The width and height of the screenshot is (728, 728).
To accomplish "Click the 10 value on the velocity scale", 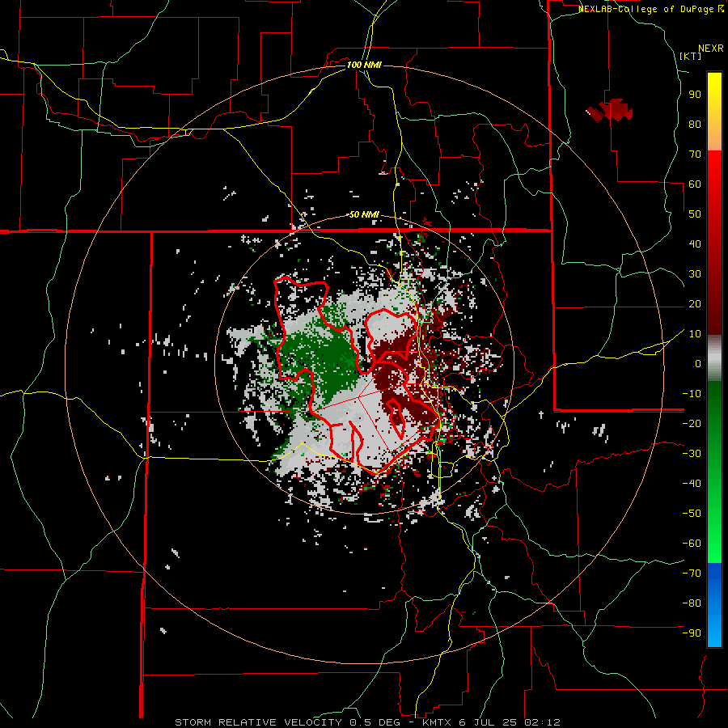I will click(695, 334).
